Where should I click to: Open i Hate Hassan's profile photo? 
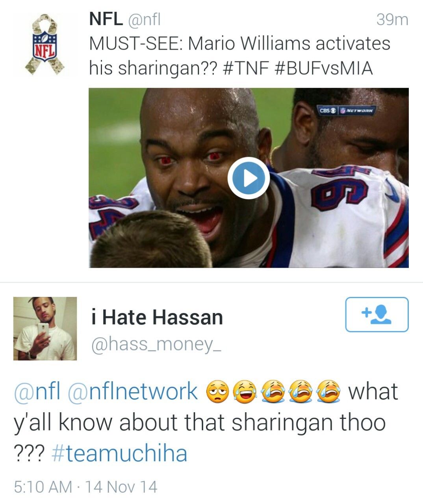(x=45, y=328)
